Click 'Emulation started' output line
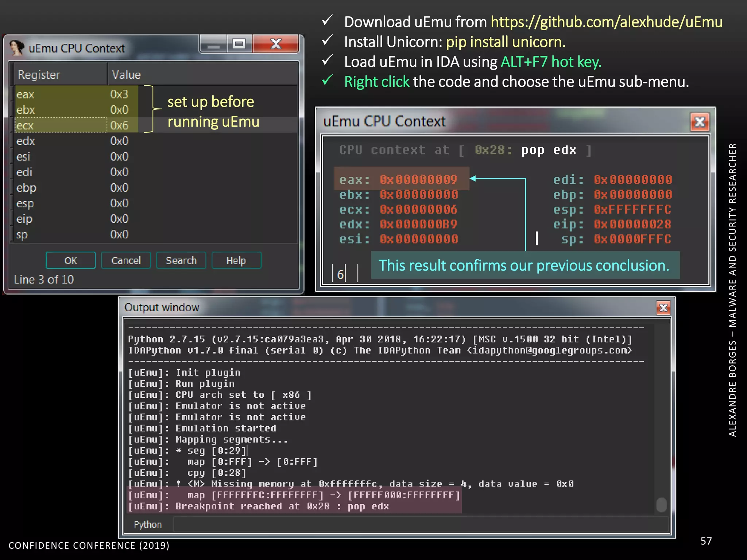 (x=202, y=428)
